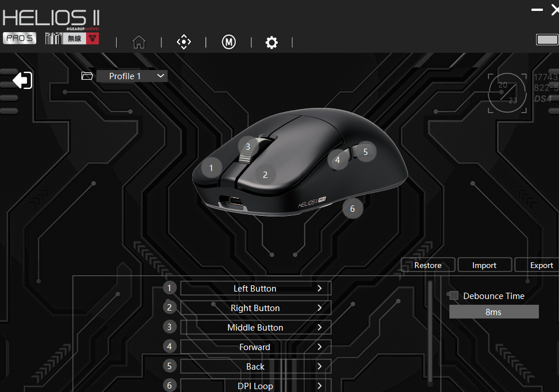The image size is (559, 392).
Task: Expand DPI Loop assignment options
Action: click(x=255, y=386)
